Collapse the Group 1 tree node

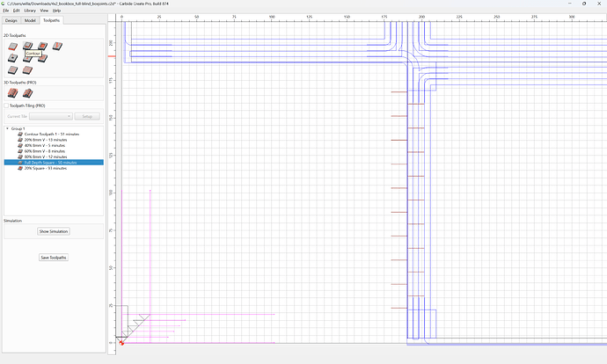[x=7, y=128]
